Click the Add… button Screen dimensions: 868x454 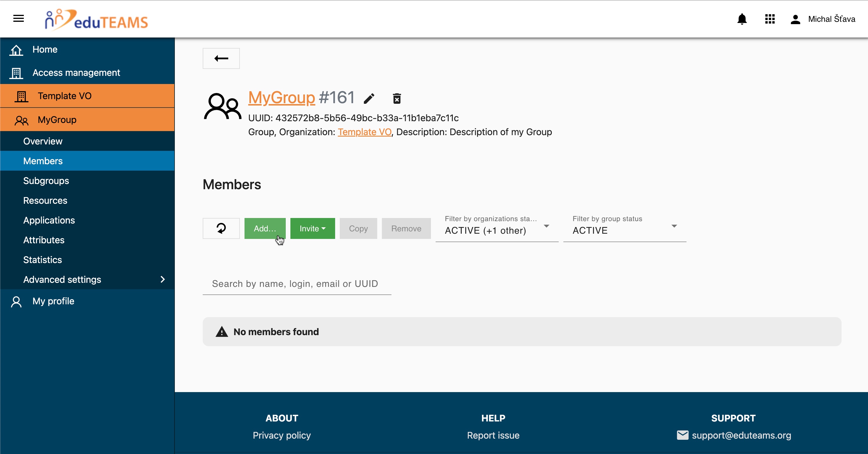coord(265,228)
